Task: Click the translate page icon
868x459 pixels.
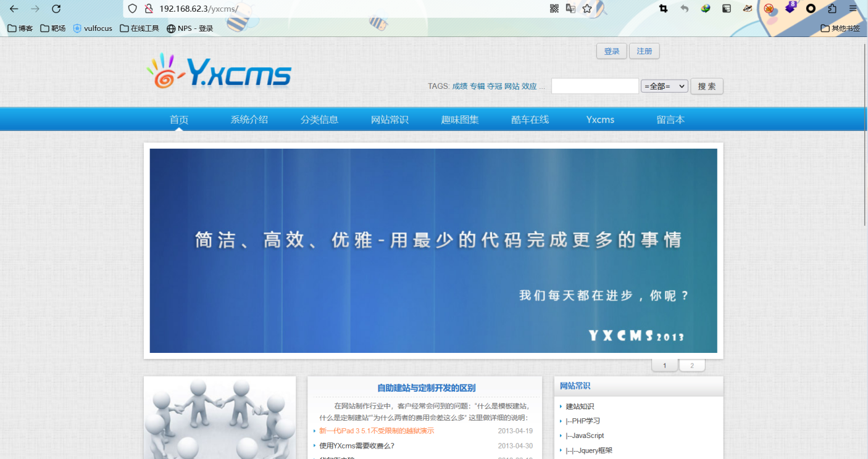Action: 570,9
